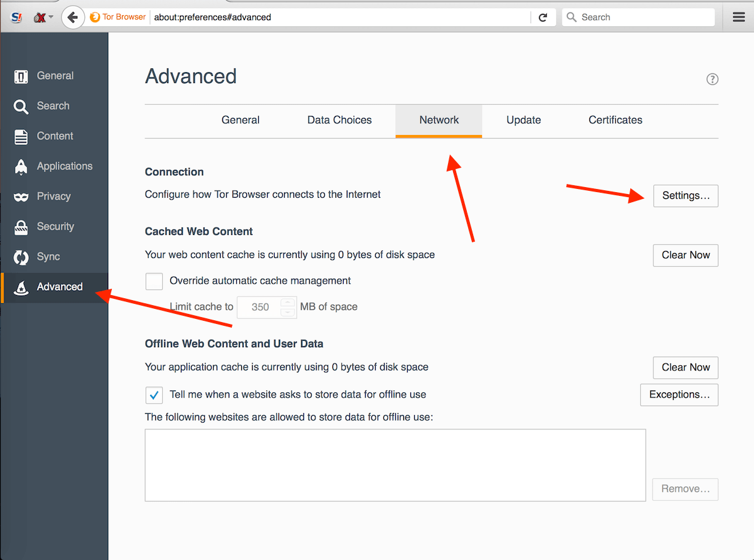Click the Search magnifier icon in sidebar
Viewport: 754px width, 560px height.
point(21,107)
